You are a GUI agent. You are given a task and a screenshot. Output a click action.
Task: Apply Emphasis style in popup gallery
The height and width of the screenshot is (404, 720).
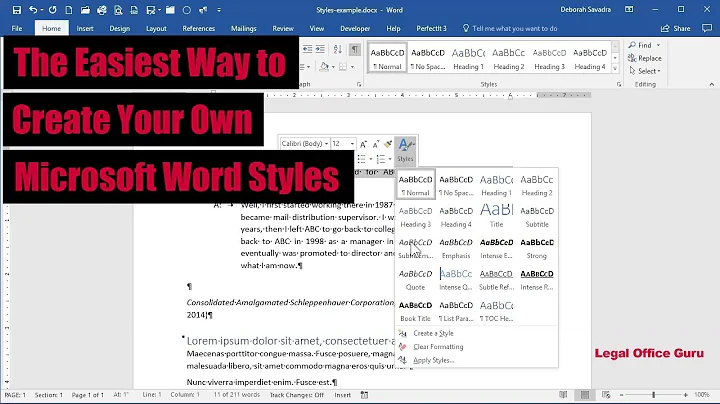coord(456,248)
